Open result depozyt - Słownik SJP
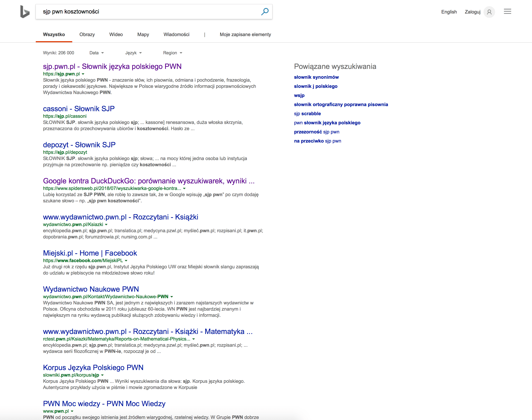The height and width of the screenshot is (420, 532). click(79, 145)
